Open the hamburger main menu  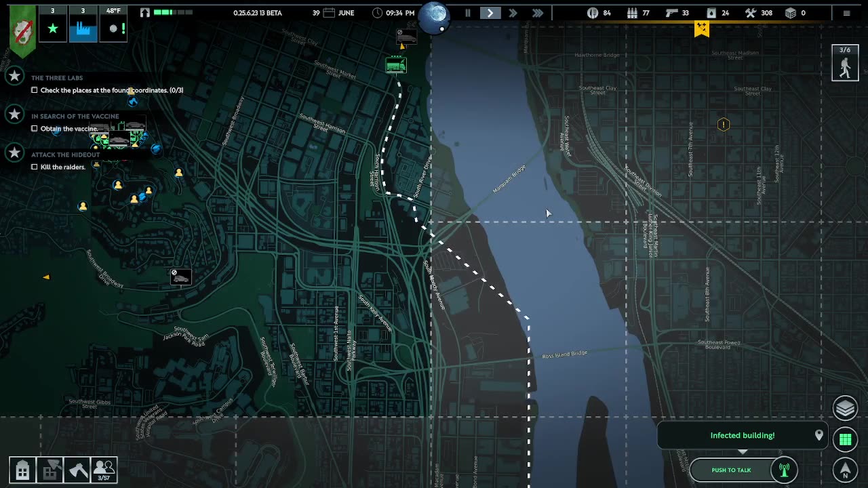846,13
